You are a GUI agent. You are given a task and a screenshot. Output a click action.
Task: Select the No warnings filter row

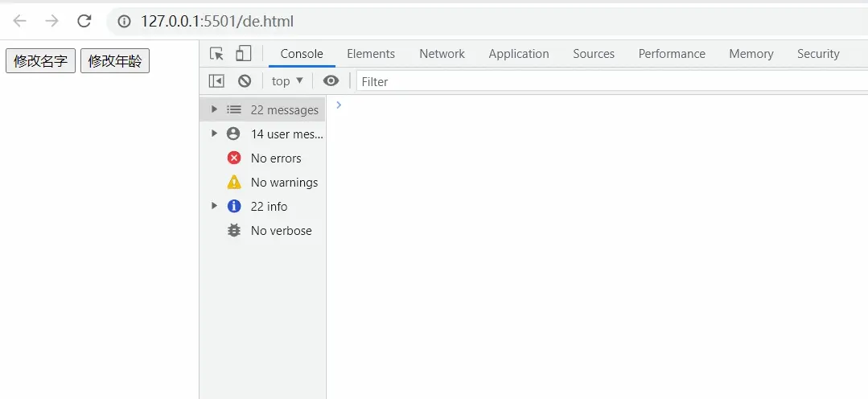(x=262, y=182)
